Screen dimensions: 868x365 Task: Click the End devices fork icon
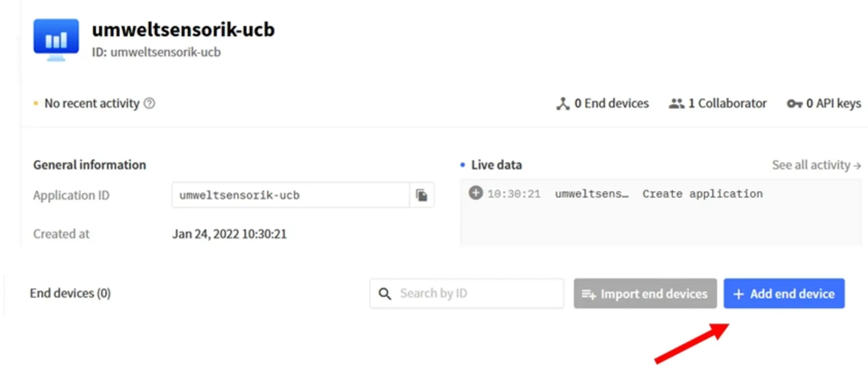[x=563, y=104]
